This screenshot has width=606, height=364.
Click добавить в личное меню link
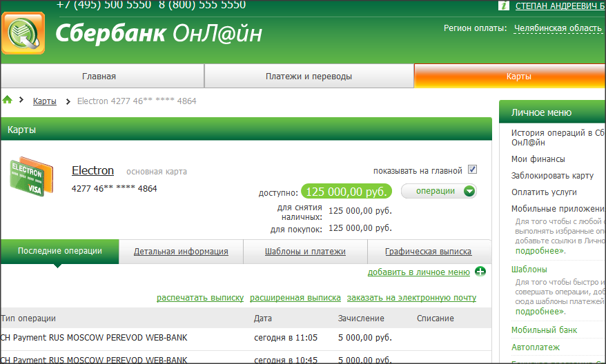418,272
